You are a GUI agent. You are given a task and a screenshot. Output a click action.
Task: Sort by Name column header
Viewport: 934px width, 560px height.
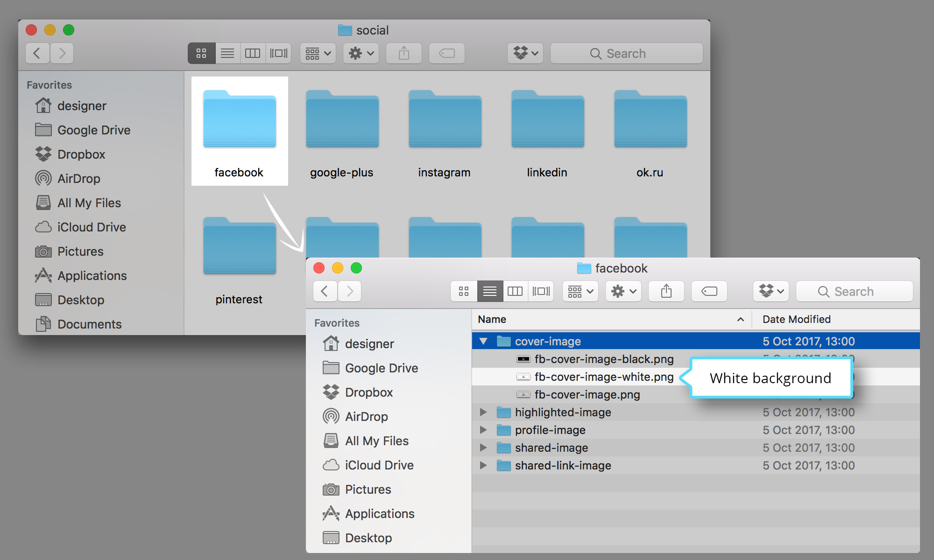pos(612,319)
